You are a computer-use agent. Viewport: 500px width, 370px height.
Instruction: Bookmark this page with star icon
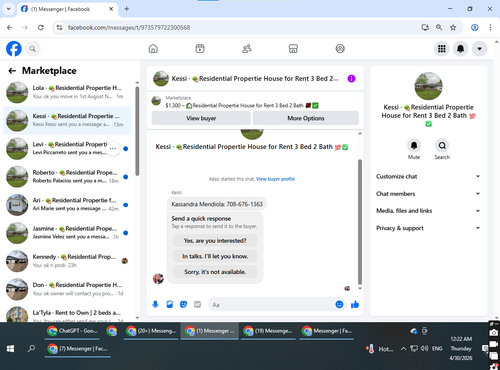click(x=453, y=27)
